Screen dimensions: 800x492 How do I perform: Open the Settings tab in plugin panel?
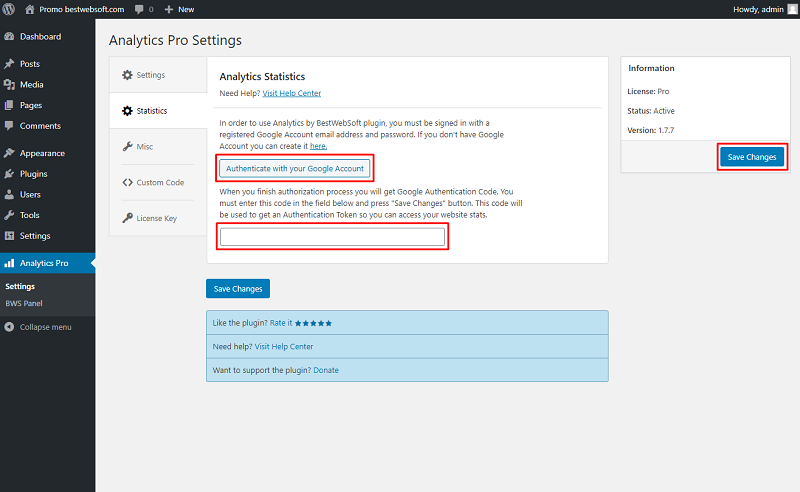[x=158, y=75]
